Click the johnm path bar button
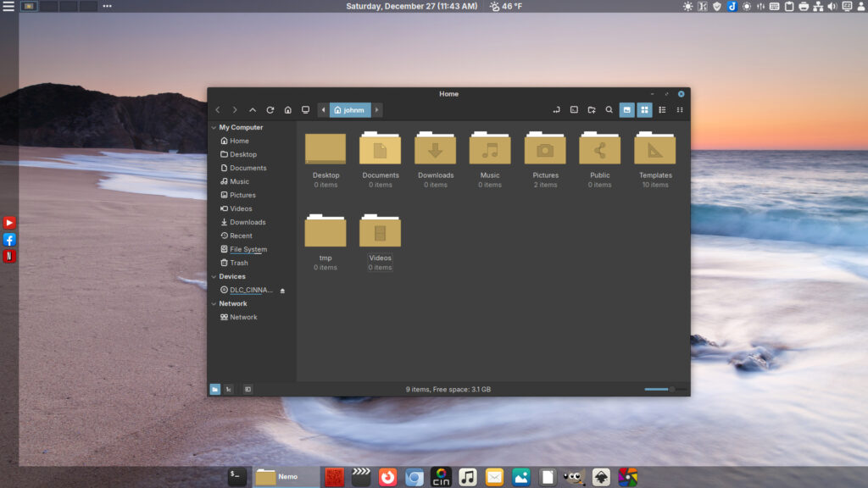868x488 pixels. (349, 110)
